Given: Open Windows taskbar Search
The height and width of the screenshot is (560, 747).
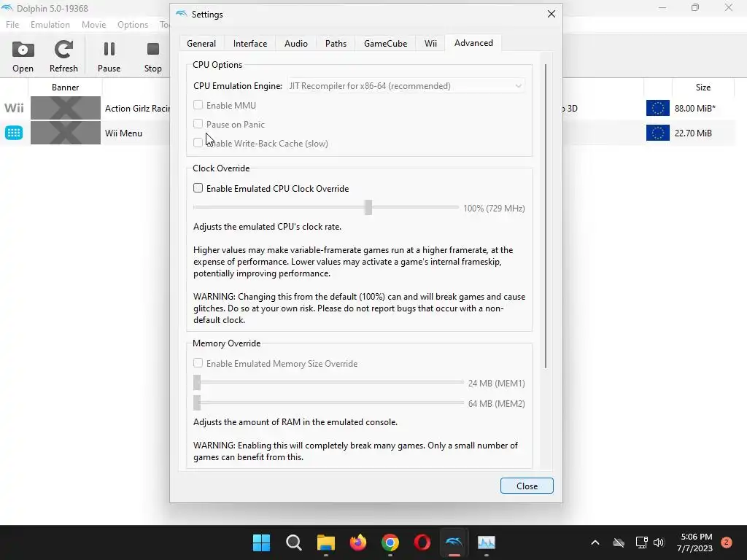Looking at the screenshot, I should [293, 542].
